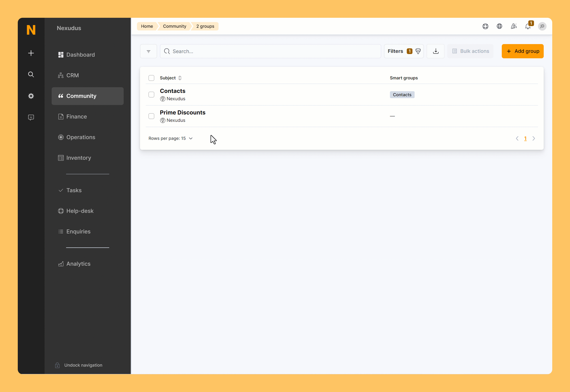The height and width of the screenshot is (392, 570).
Task: Open Help-desk in the sidebar
Action: [x=88, y=211]
